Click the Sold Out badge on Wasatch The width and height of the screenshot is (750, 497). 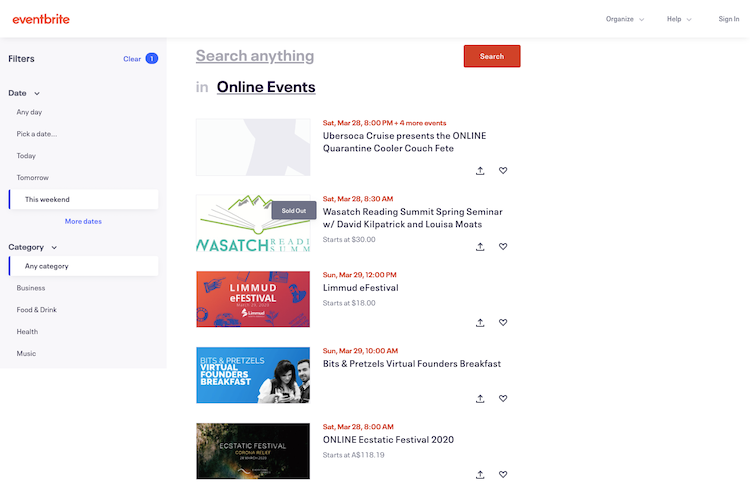294,210
